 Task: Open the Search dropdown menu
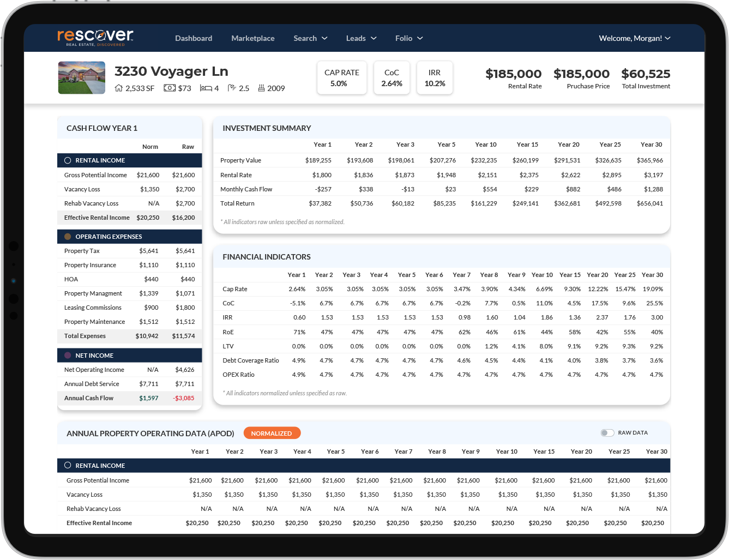click(310, 38)
